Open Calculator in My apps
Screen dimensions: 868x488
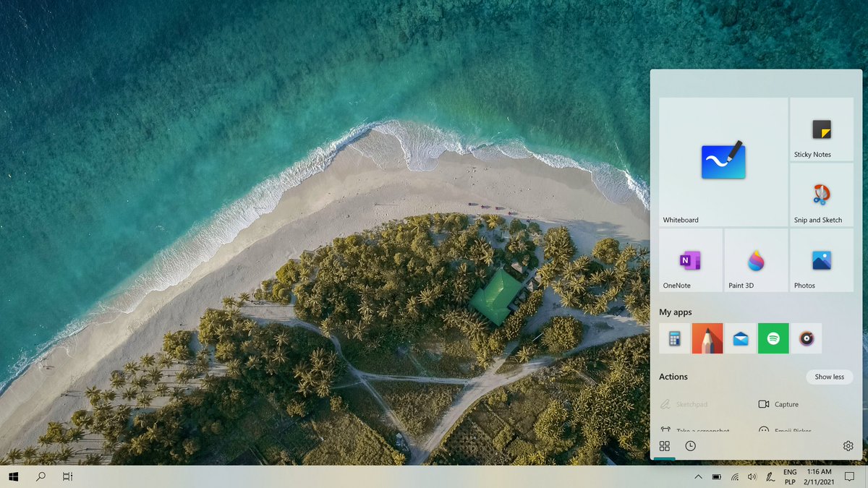point(674,338)
